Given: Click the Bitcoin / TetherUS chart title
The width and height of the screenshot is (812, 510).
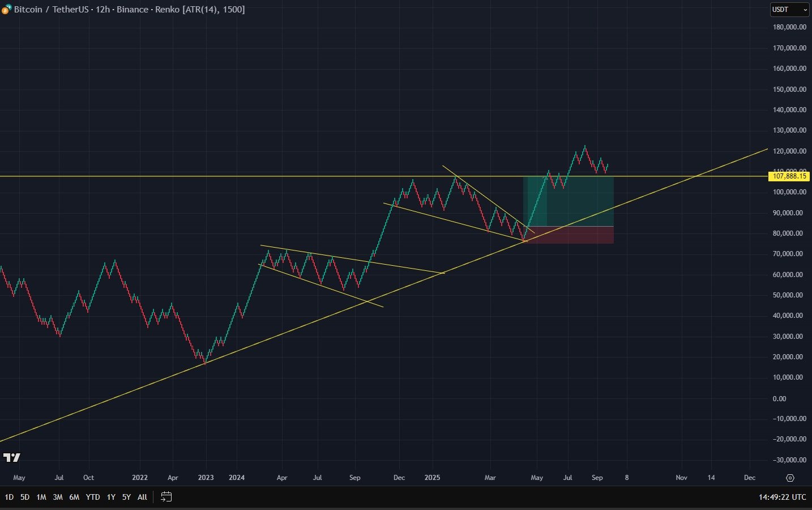Looking at the screenshot, I should (51, 10).
